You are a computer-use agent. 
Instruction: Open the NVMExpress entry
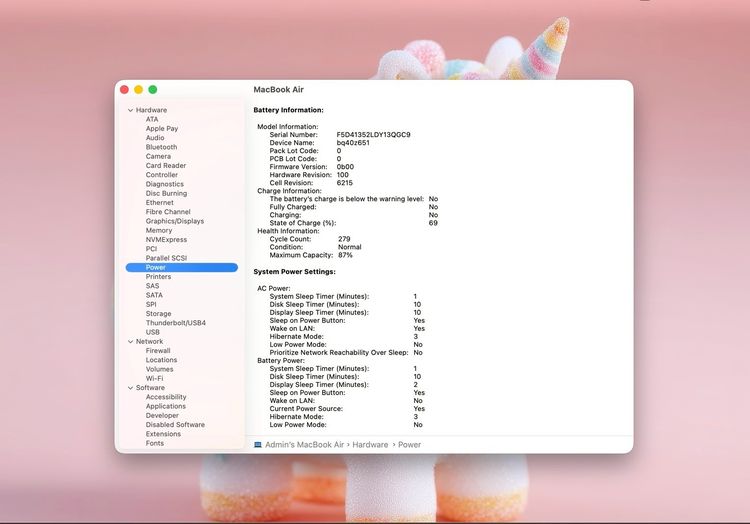166,240
